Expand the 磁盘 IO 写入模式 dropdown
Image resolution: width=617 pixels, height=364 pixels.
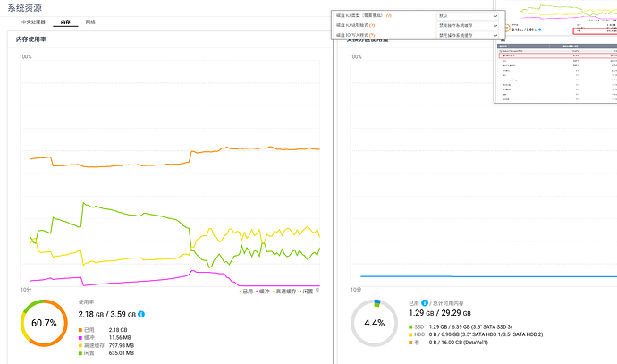click(468, 34)
